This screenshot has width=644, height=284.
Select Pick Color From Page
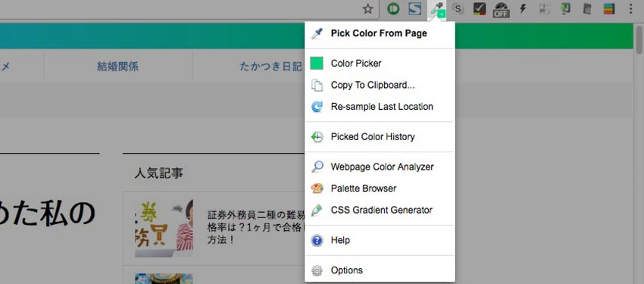[x=380, y=33]
